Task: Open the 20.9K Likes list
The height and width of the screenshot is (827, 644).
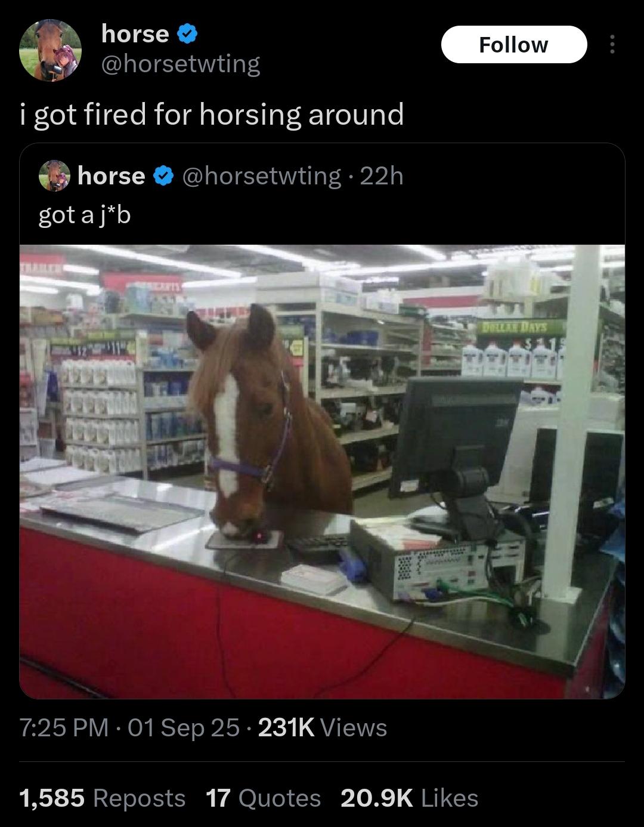Action: tap(410, 798)
